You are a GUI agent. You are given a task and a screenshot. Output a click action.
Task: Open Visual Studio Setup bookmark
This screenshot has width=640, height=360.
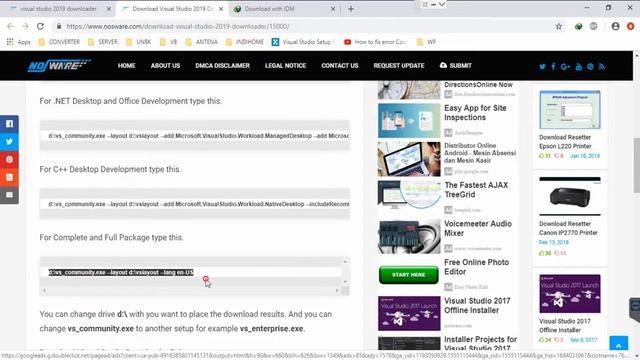click(x=303, y=42)
